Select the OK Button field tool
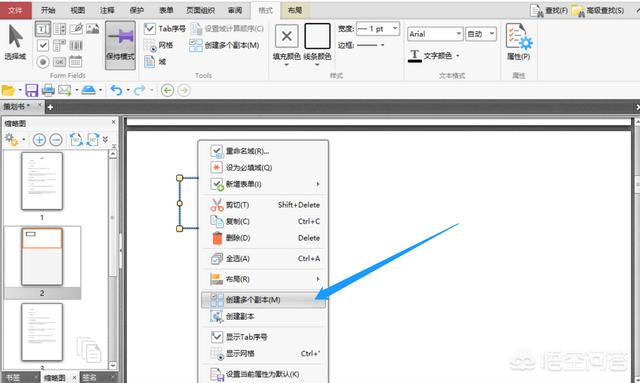This screenshot has width=640, height=383. pyautogui.click(x=60, y=62)
